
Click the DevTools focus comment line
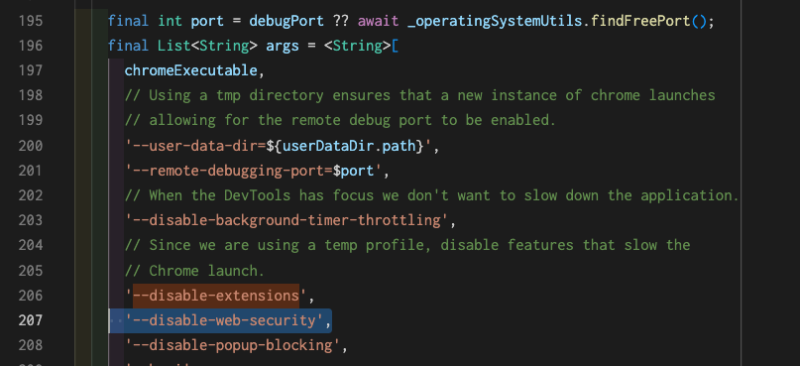[432, 196]
